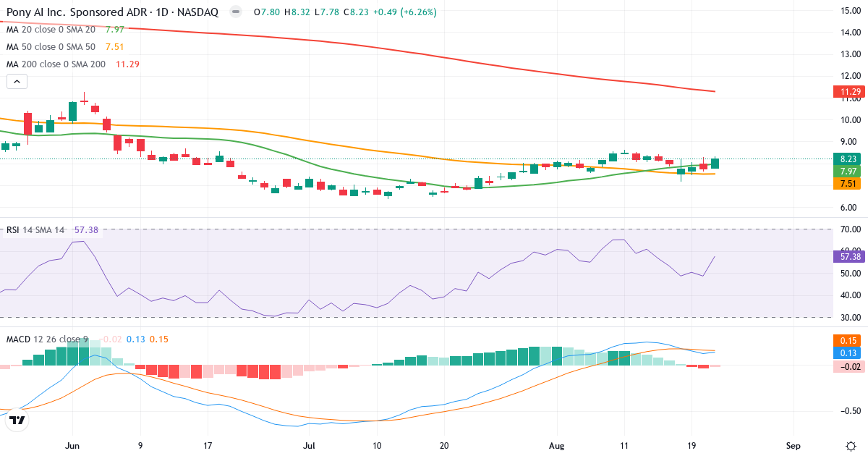Click the TradingView logo icon

17,419
